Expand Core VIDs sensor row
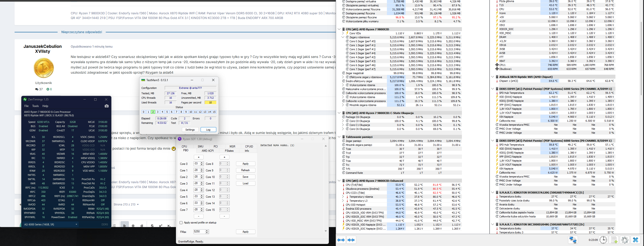The width and height of the screenshot is (644, 246). pyautogui.click(x=343, y=33)
